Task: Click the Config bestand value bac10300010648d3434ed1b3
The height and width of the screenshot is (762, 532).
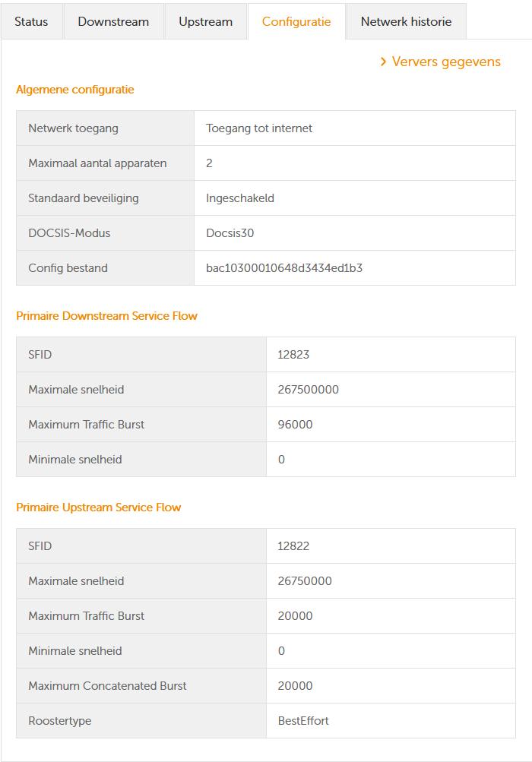Action: point(283,268)
